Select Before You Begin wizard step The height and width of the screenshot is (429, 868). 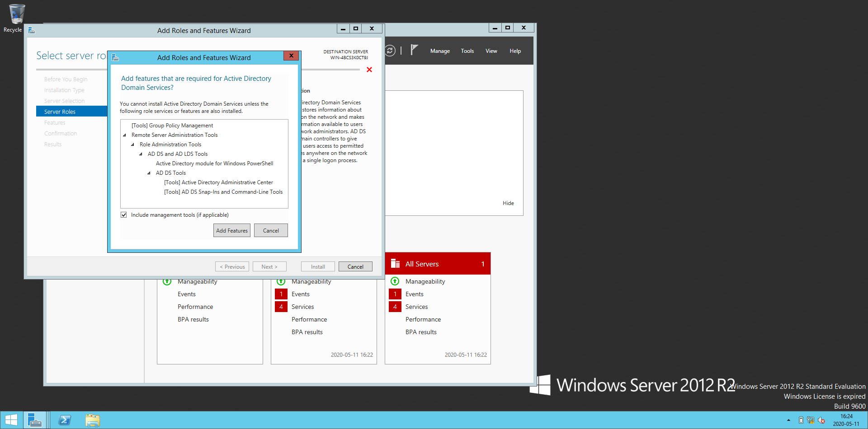click(x=66, y=79)
